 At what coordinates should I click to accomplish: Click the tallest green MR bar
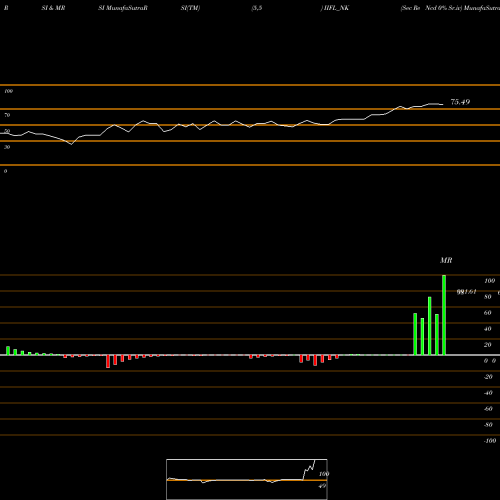tap(444, 315)
